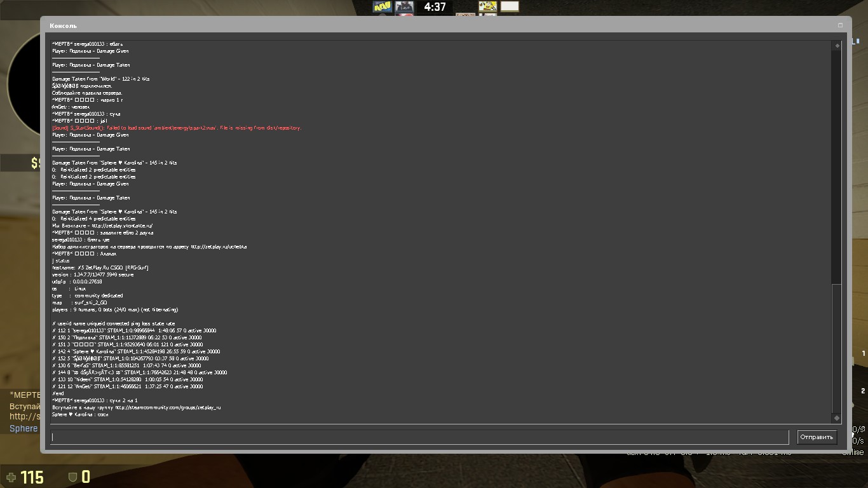Click the zetplay.vkontakte.ru link line
This screenshot has height=488, width=868.
pyautogui.click(x=102, y=226)
